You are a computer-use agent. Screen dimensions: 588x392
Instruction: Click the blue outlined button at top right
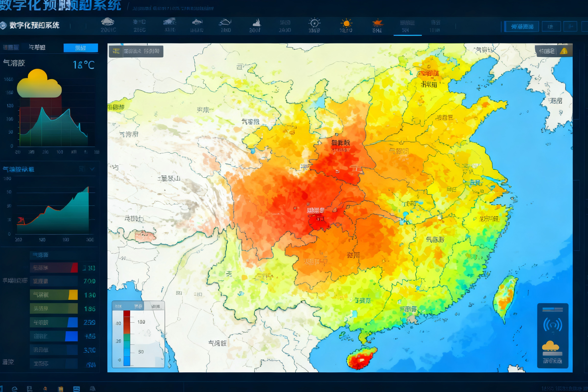[x=522, y=27]
